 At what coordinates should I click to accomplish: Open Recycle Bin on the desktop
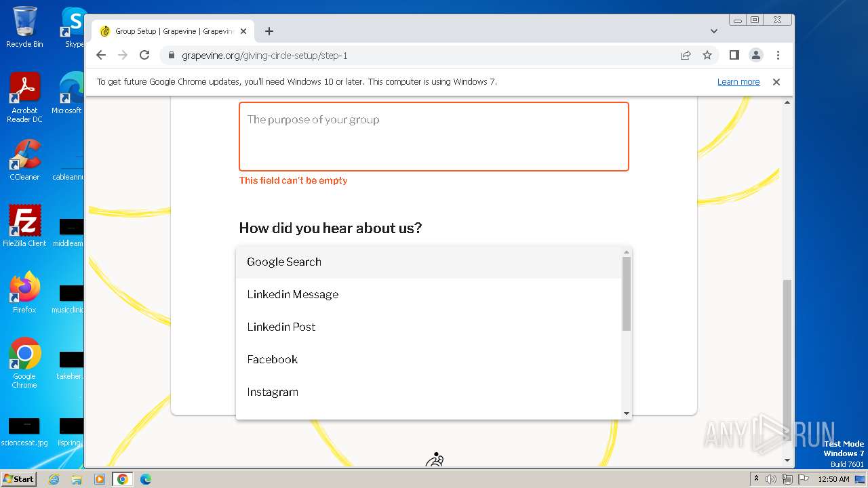tap(24, 27)
